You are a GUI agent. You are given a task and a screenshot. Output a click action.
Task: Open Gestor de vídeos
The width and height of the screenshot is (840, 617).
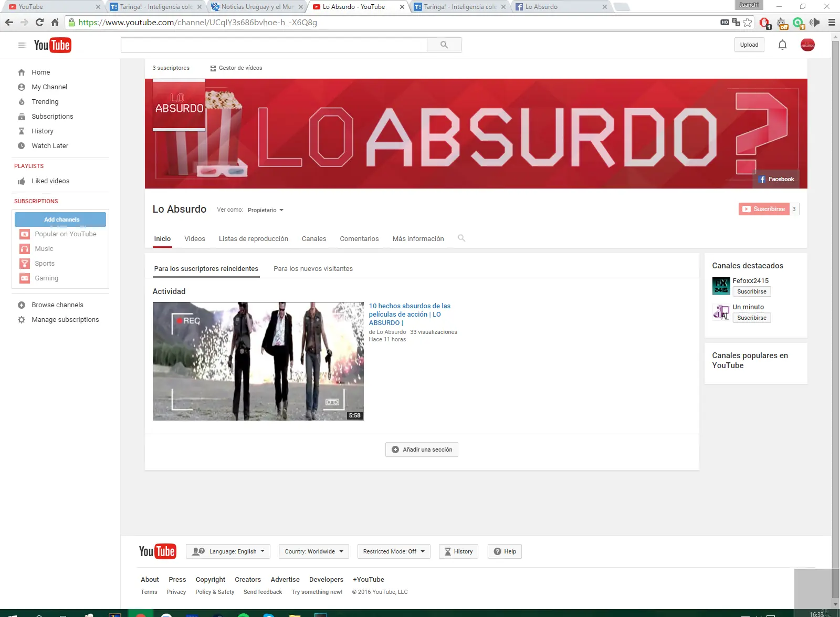pyautogui.click(x=236, y=68)
